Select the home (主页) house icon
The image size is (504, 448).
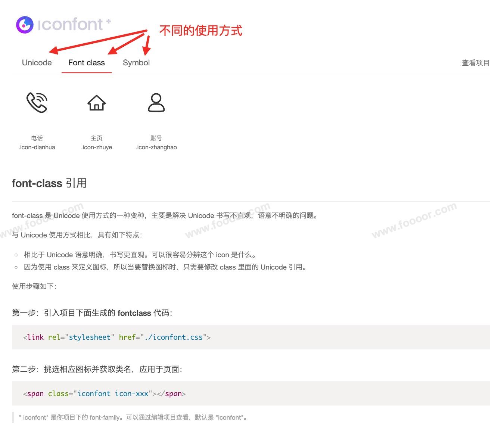(96, 103)
